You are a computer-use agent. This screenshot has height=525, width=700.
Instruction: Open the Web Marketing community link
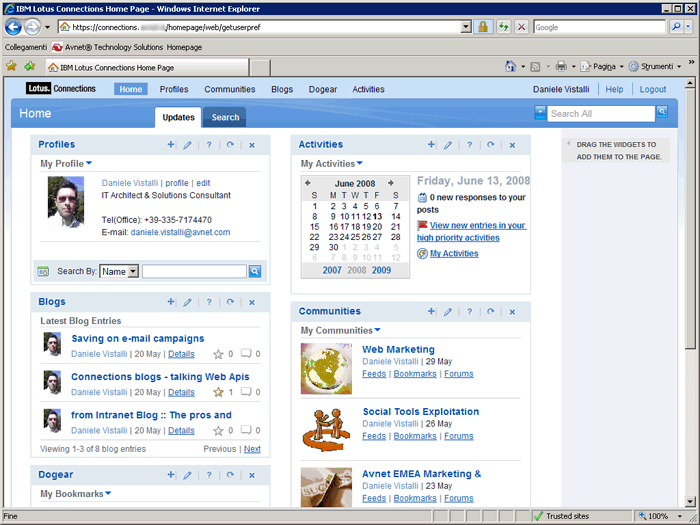click(x=398, y=350)
